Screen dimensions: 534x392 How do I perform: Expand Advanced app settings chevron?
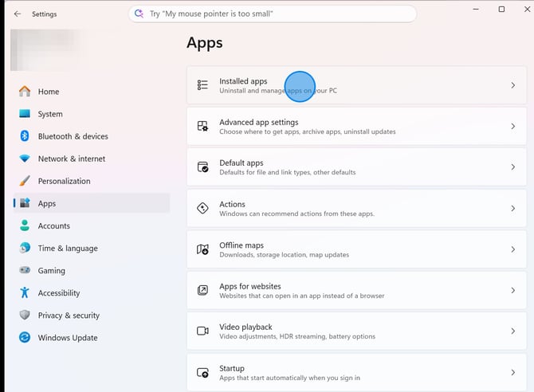[513, 127]
